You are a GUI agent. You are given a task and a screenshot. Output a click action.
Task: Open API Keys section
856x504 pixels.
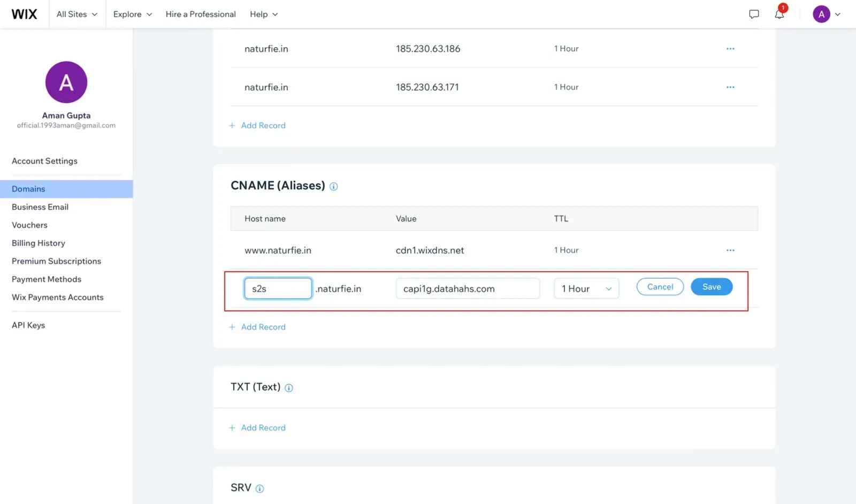[x=28, y=325]
